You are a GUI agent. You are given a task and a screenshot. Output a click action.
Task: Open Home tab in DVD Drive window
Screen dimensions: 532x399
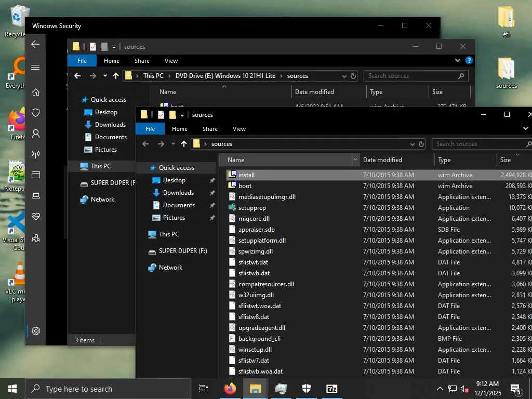[112, 61]
